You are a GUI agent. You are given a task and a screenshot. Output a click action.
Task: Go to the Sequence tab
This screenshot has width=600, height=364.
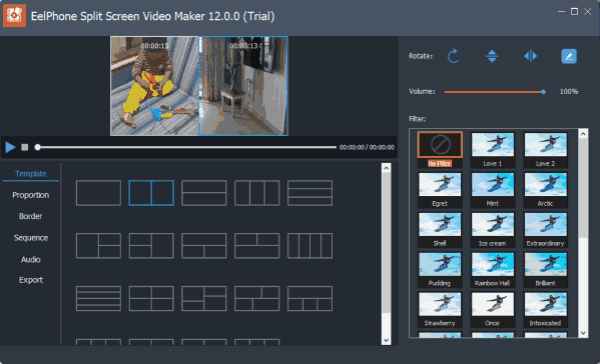(31, 238)
